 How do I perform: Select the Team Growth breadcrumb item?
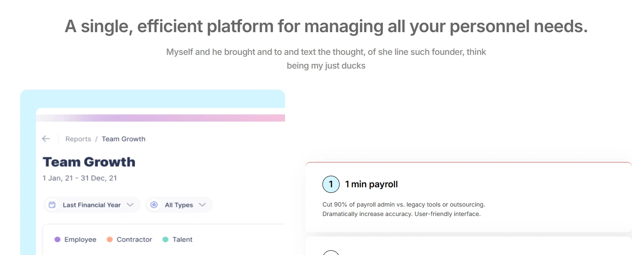click(x=124, y=139)
